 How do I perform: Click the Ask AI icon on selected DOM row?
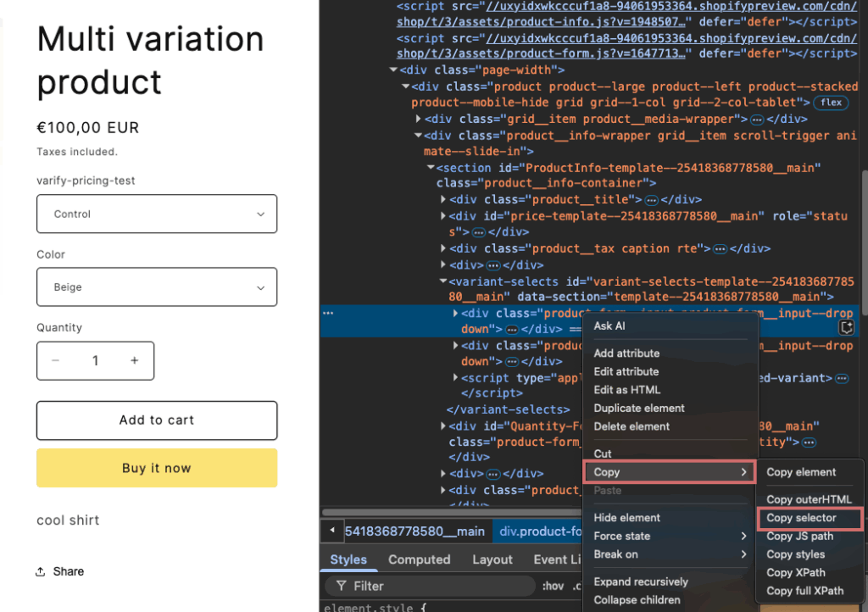pyautogui.click(x=847, y=327)
